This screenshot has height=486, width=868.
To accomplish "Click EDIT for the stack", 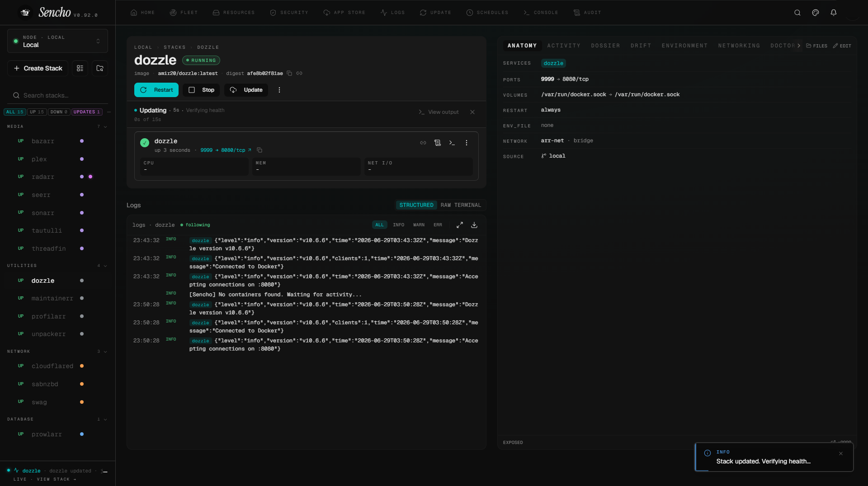I will pyautogui.click(x=842, y=46).
